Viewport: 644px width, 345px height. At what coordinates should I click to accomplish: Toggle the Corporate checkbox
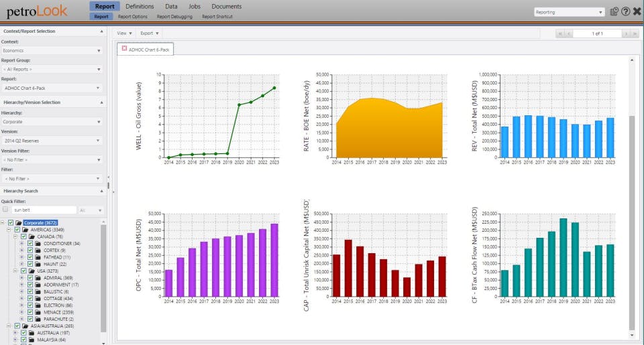11,223
